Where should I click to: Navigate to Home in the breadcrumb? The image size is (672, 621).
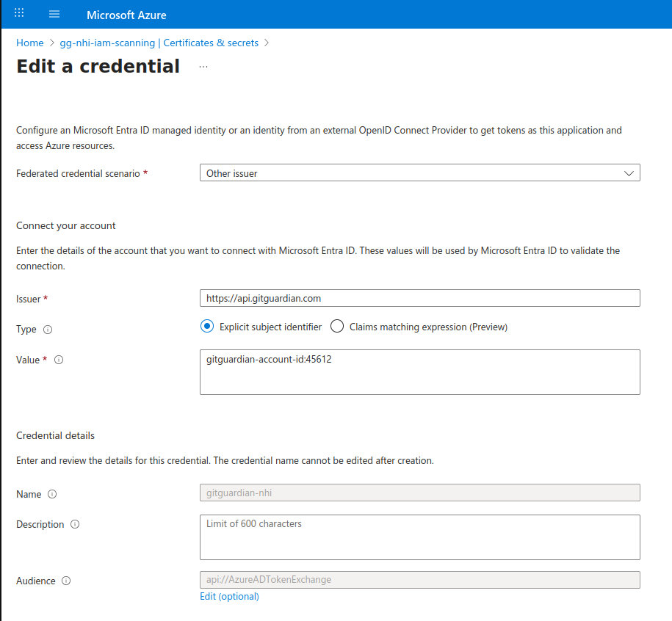click(29, 43)
